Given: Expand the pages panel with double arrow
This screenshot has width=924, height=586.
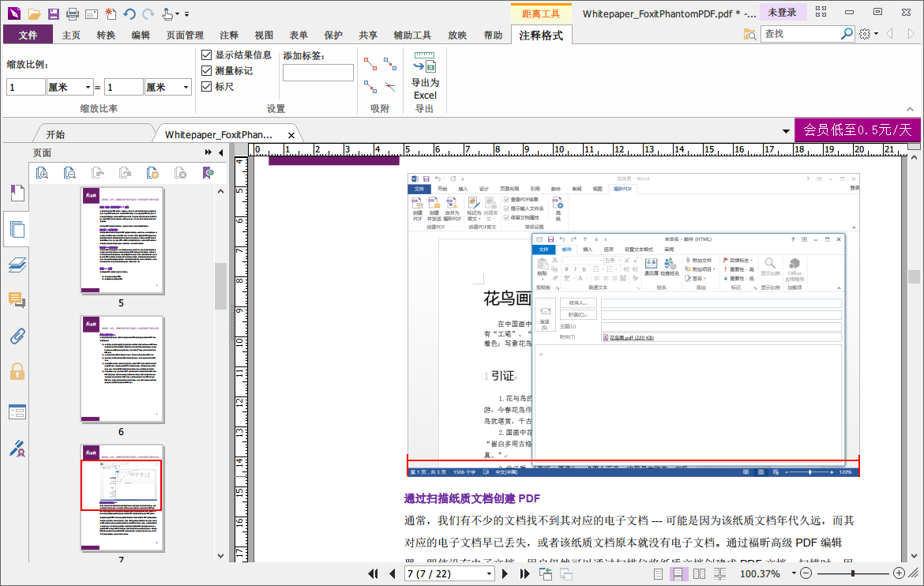Looking at the screenshot, I should point(208,152).
